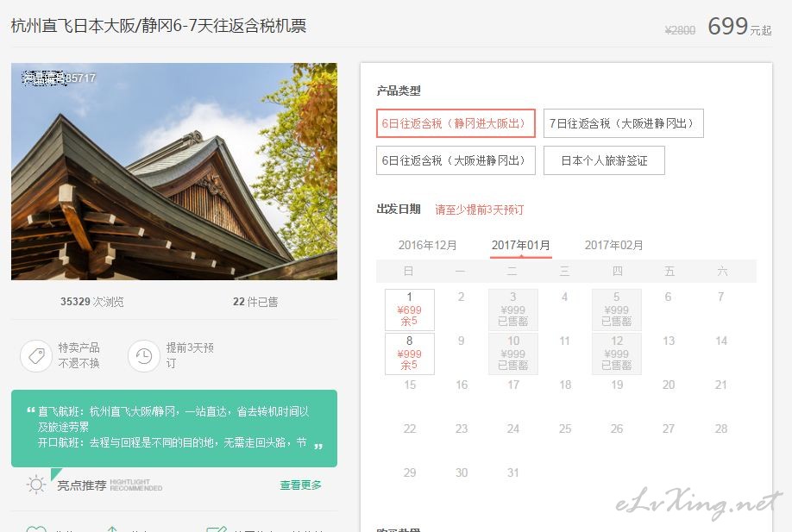Click January 20 in the calendar

669,385
